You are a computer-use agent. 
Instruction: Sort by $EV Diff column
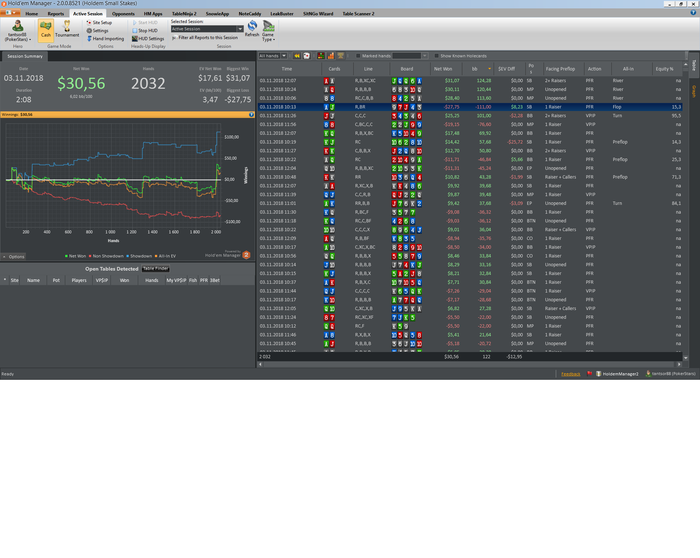point(509,69)
